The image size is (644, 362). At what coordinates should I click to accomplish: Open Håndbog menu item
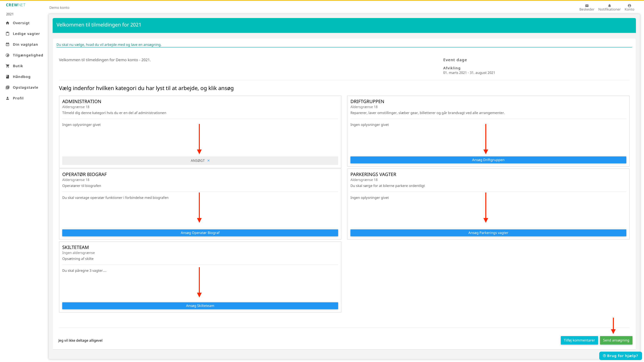[22, 77]
